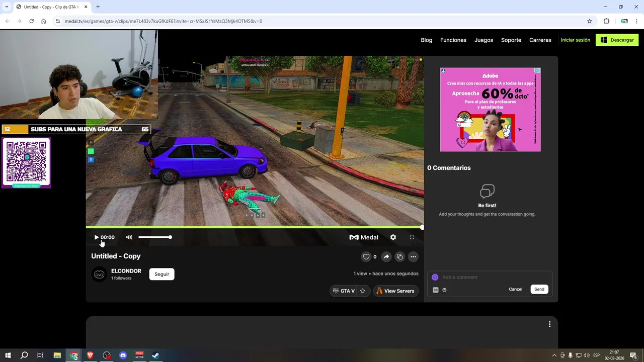The height and width of the screenshot is (362, 644).
Task: Open ELCONDOR profile avatar
Action: [99, 274]
